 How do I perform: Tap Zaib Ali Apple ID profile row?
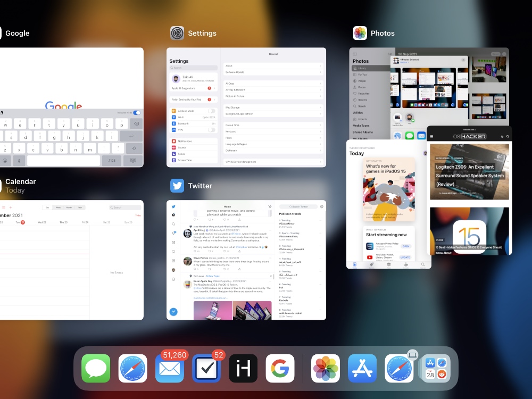point(194,79)
